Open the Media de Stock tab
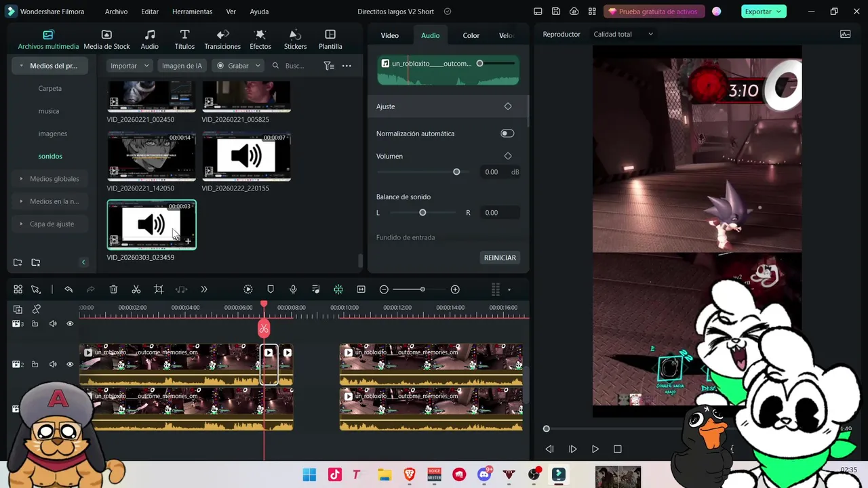 click(106, 40)
